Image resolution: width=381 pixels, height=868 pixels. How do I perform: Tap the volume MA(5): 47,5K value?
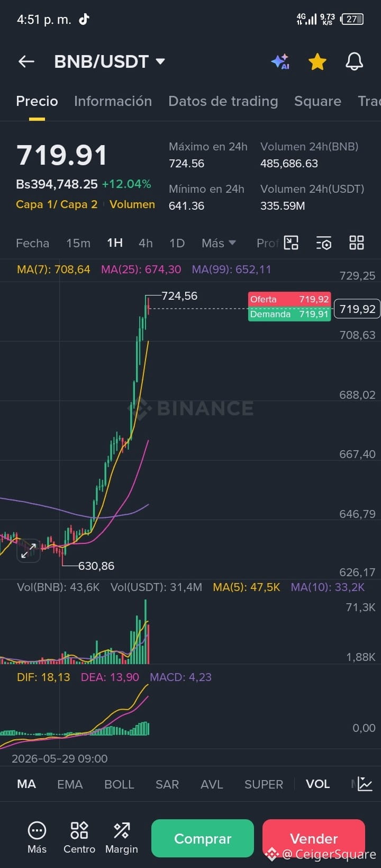point(247,587)
